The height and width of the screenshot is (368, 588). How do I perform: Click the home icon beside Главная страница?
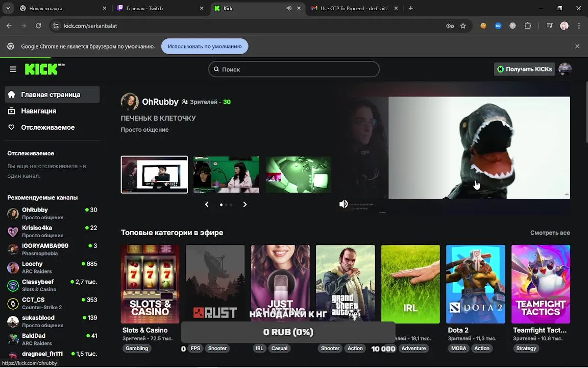coord(12,94)
